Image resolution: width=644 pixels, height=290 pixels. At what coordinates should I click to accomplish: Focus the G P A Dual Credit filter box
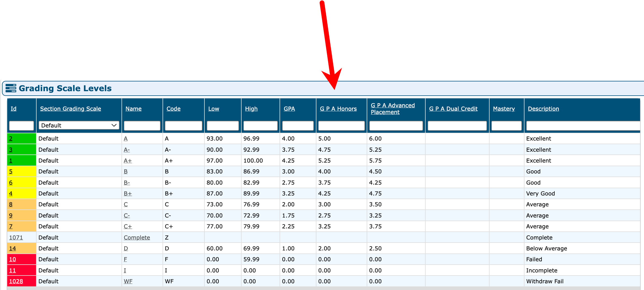coord(457,126)
